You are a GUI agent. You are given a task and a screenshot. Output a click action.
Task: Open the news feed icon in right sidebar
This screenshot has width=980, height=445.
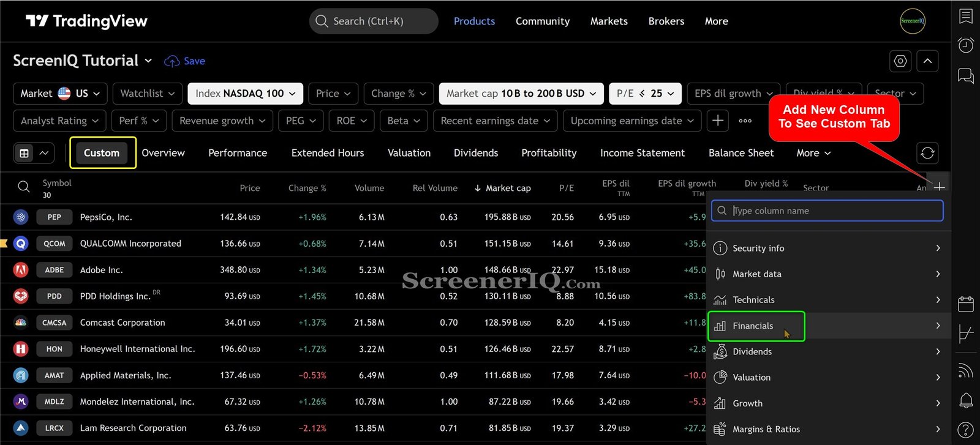click(966, 370)
